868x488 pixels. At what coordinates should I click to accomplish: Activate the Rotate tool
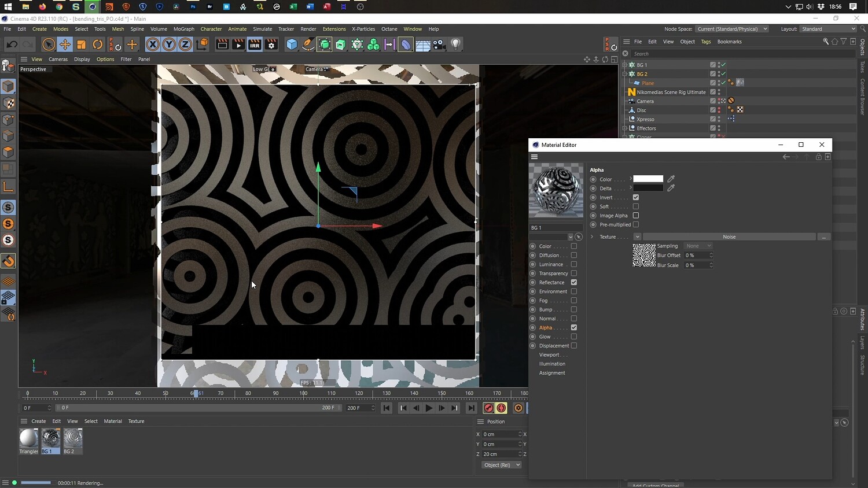click(98, 45)
